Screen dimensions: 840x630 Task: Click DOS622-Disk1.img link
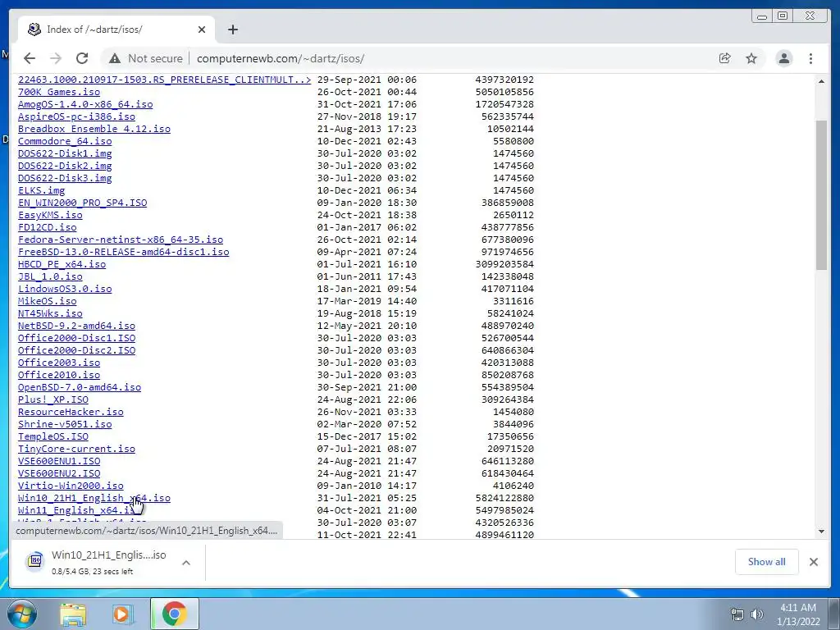pyautogui.click(x=65, y=153)
